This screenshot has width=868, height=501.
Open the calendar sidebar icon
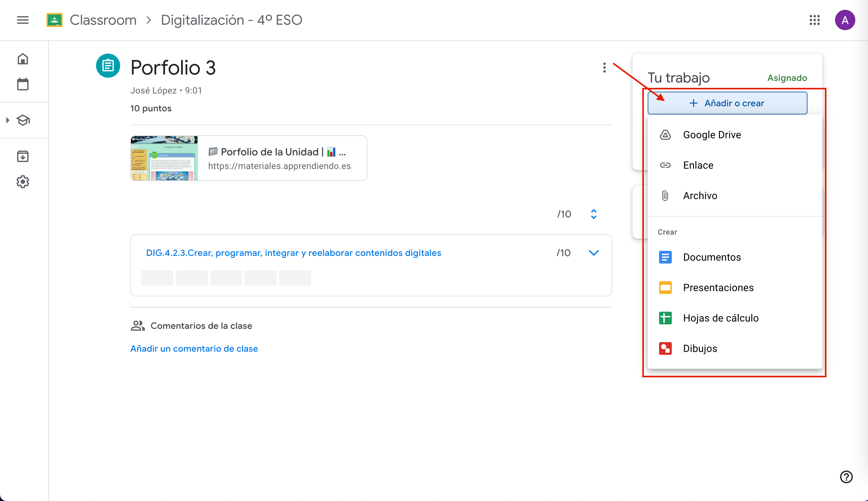tap(23, 84)
